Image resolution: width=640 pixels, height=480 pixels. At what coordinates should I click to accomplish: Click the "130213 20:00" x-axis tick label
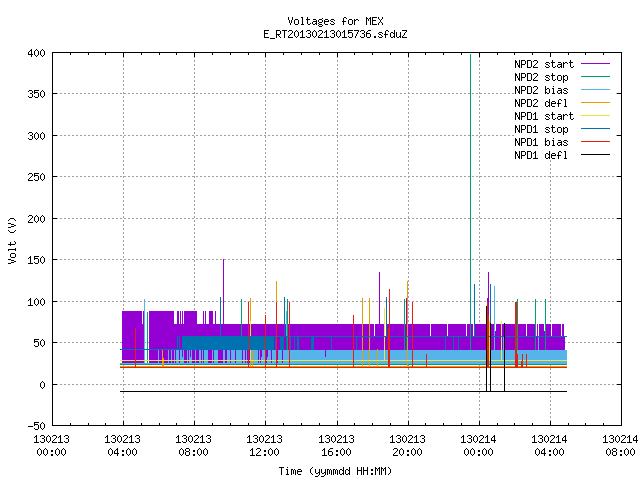point(407,446)
